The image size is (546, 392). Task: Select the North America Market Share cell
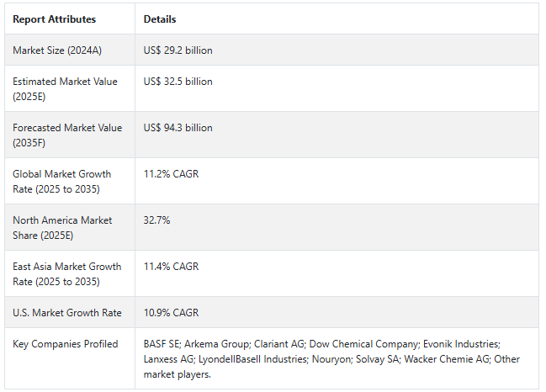(x=62, y=227)
